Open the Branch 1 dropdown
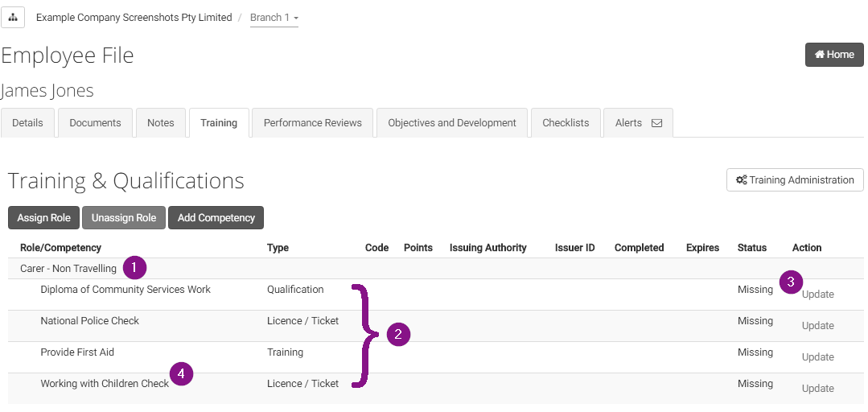The width and height of the screenshot is (868, 412). click(274, 18)
